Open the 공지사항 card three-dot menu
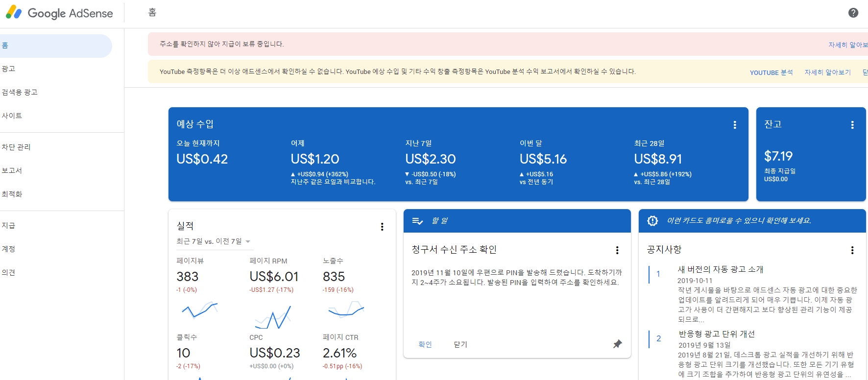 (852, 250)
